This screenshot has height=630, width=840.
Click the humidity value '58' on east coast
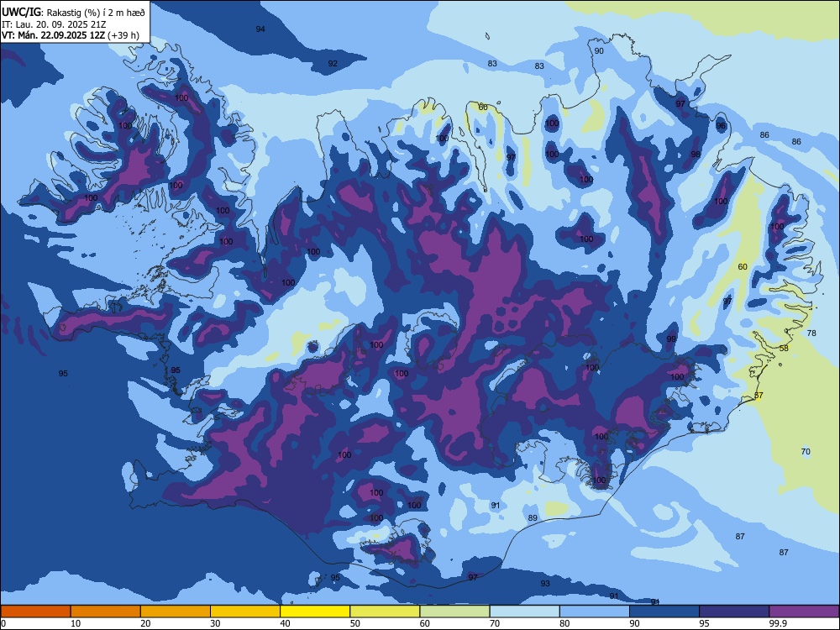pyautogui.click(x=784, y=348)
